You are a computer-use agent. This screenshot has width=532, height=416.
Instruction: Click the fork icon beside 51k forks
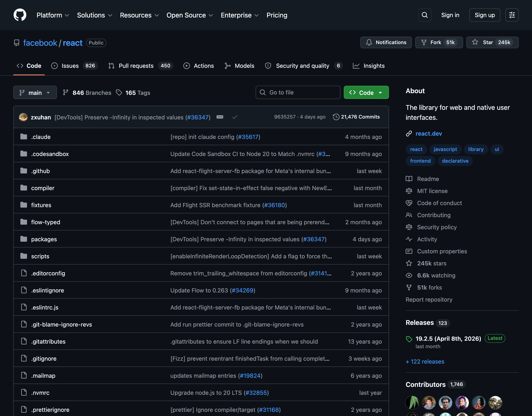(x=409, y=287)
